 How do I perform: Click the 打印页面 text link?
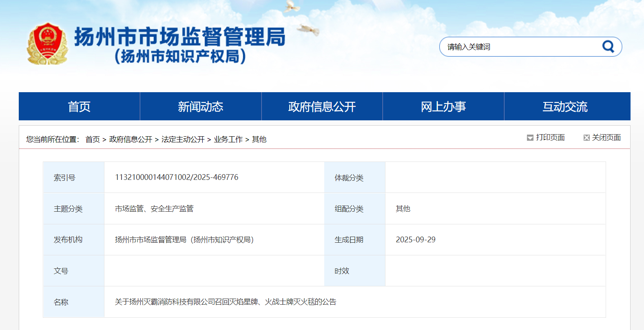click(550, 137)
